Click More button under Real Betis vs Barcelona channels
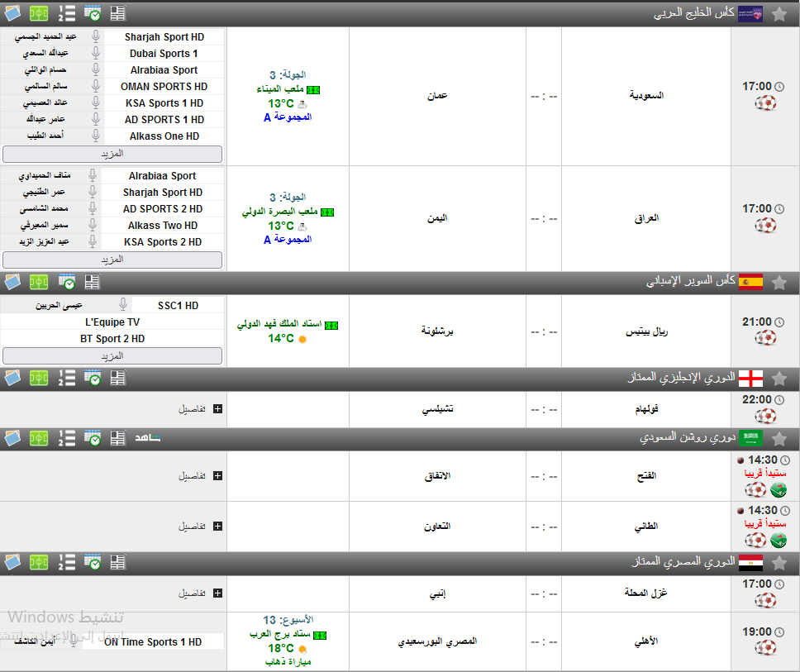800x672 pixels. coord(112,355)
